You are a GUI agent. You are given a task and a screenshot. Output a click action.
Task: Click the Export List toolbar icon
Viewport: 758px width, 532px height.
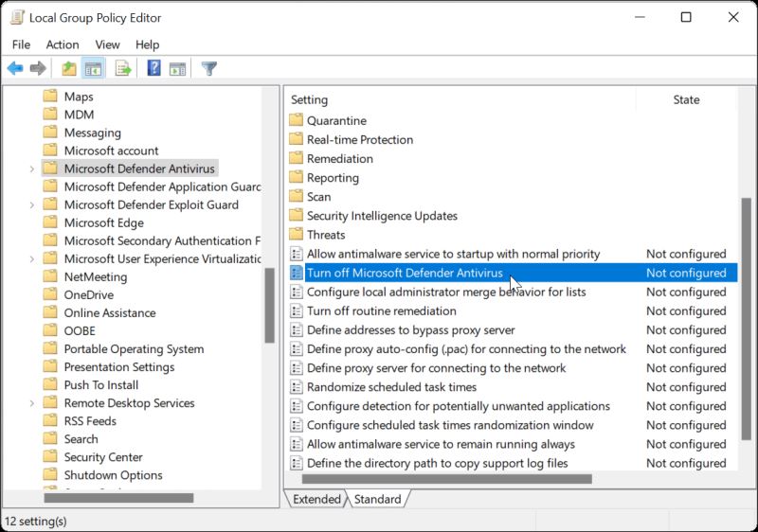[x=122, y=68]
